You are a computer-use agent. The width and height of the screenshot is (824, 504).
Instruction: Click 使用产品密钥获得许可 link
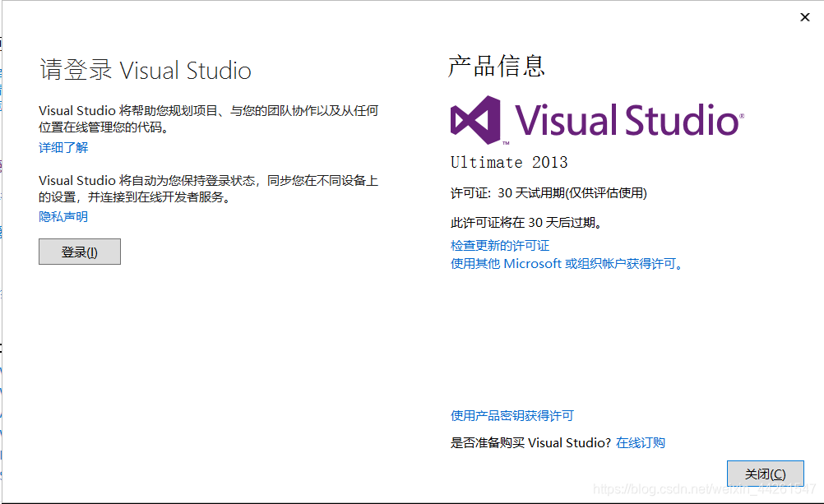[x=512, y=416]
